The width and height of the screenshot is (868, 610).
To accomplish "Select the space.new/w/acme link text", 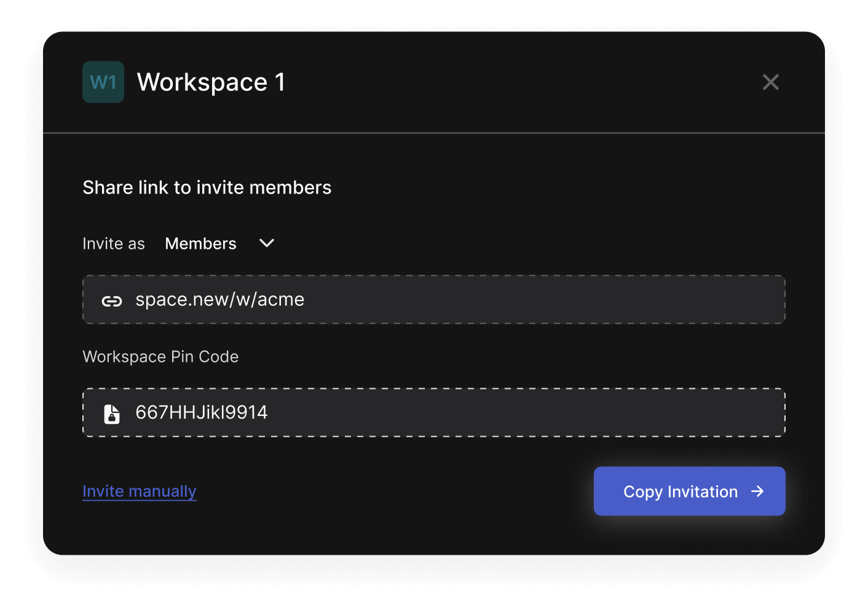I will tap(219, 300).
